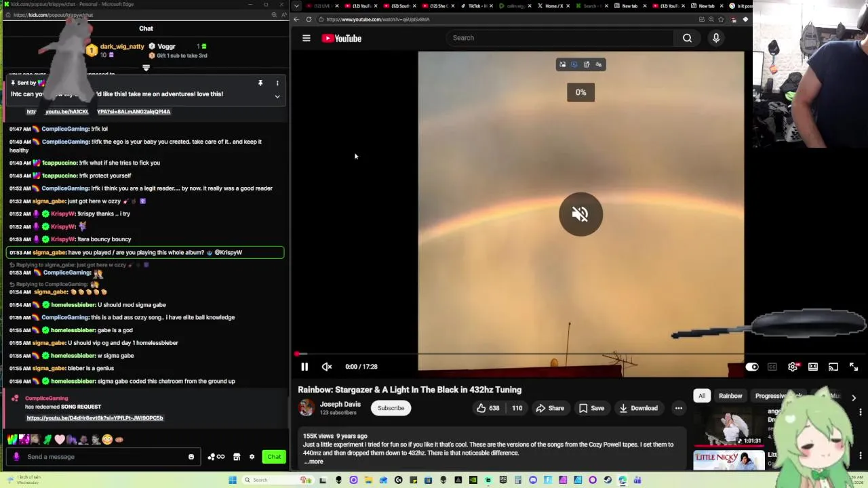Switch to theater mode view
This screenshot has height=488, width=868.
pos(813,367)
